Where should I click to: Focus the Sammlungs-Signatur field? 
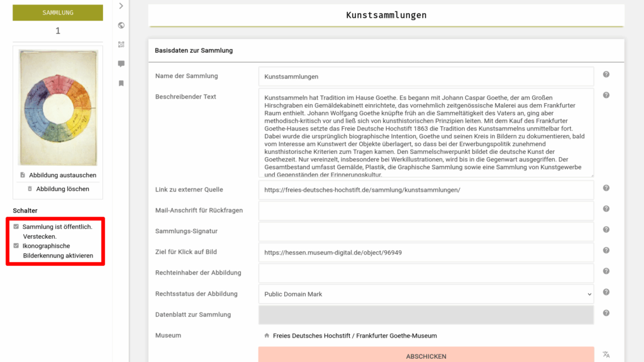click(426, 231)
